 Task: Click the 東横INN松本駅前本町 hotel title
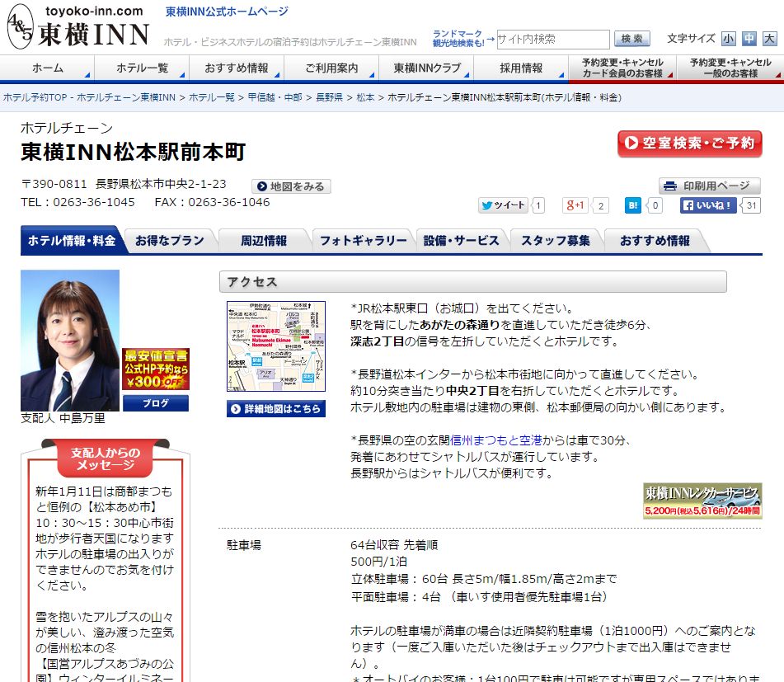point(134,152)
